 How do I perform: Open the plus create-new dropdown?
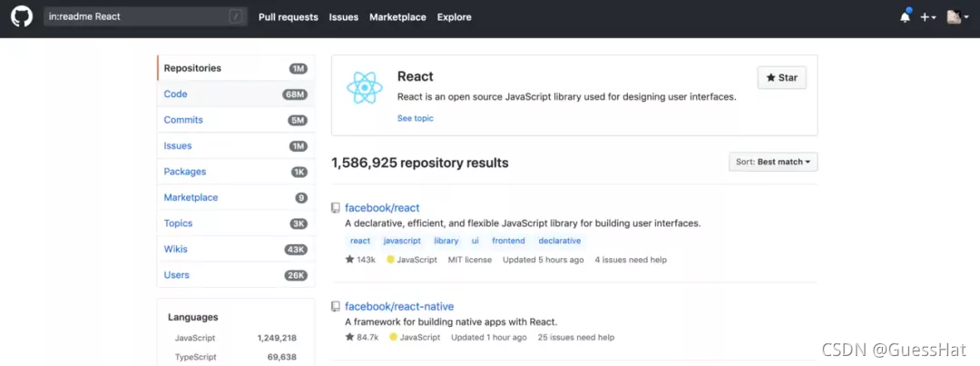pos(928,17)
